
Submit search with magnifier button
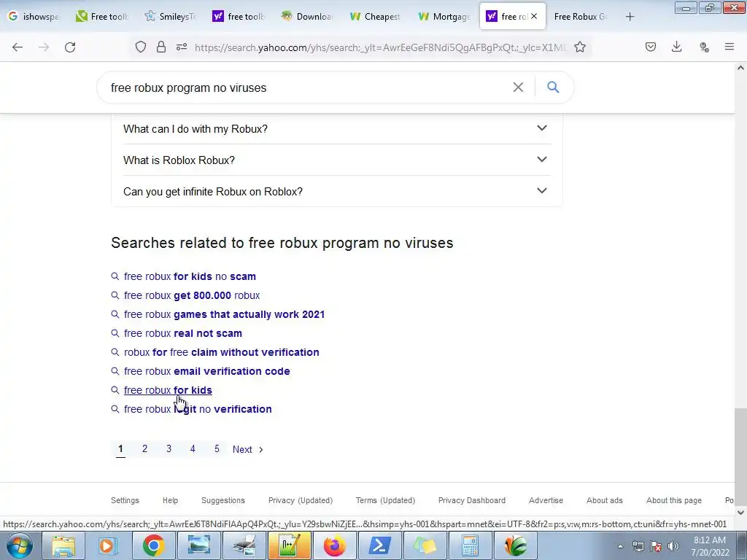tap(553, 87)
